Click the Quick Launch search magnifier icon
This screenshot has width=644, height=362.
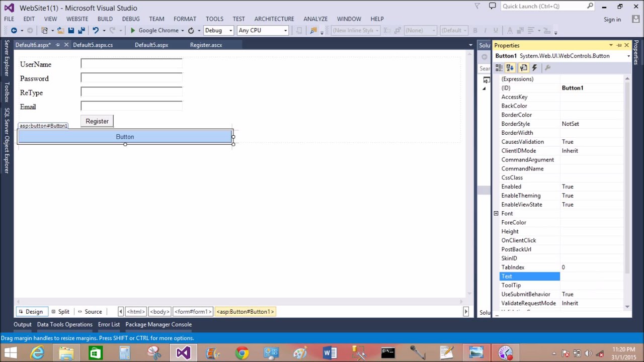[x=590, y=6]
